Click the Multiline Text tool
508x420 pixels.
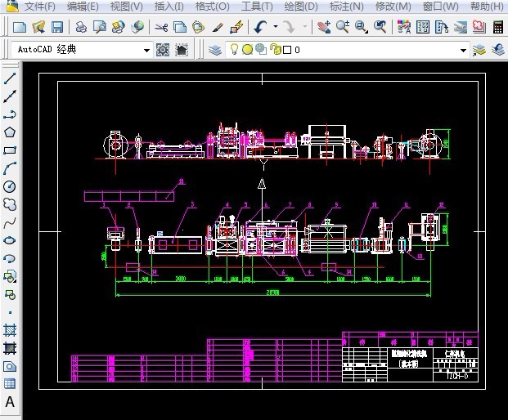(x=11, y=402)
